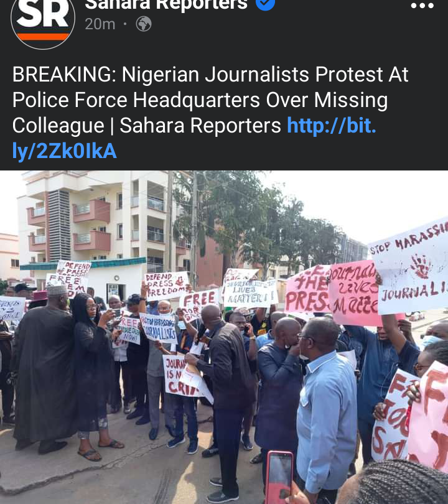
Task: Tap the Journalism Is Not a Crime sign
Action: point(180,375)
